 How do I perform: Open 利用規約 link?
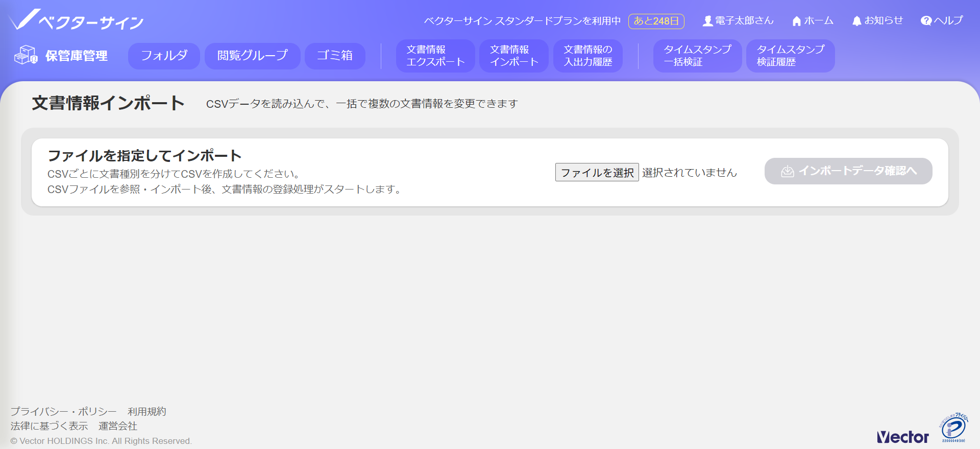[147, 411]
